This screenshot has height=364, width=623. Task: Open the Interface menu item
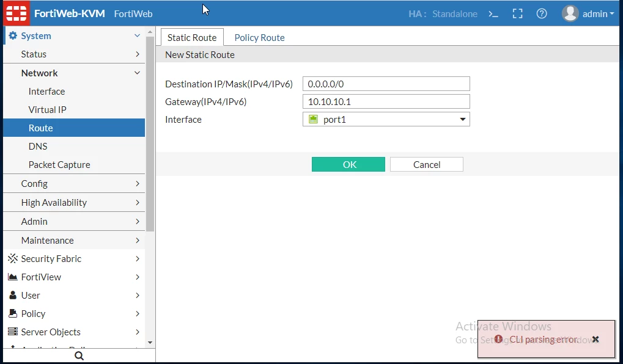pyautogui.click(x=74, y=91)
